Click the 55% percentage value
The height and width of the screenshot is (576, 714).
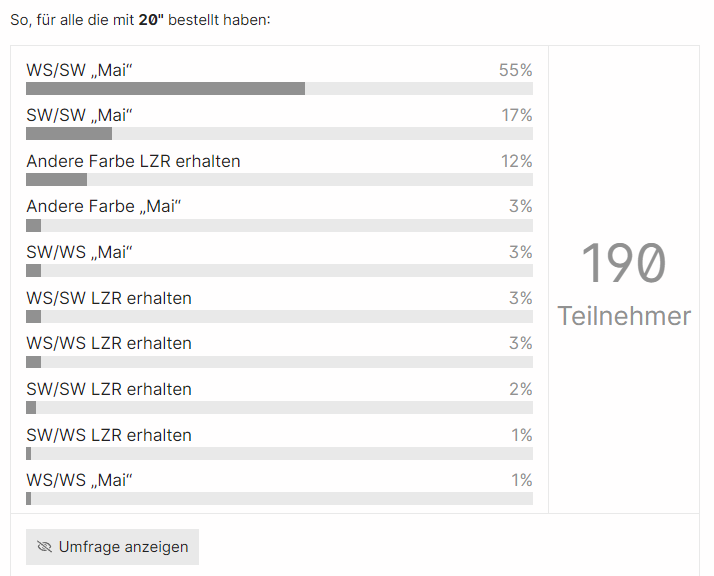pos(515,70)
